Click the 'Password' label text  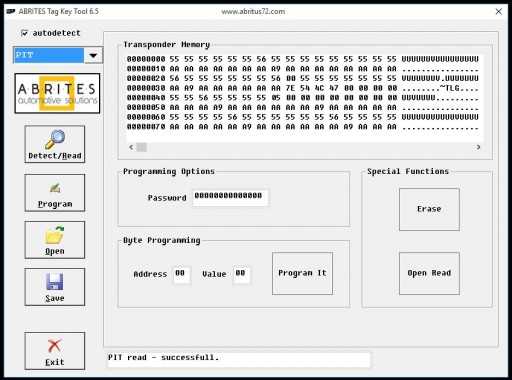(x=167, y=198)
